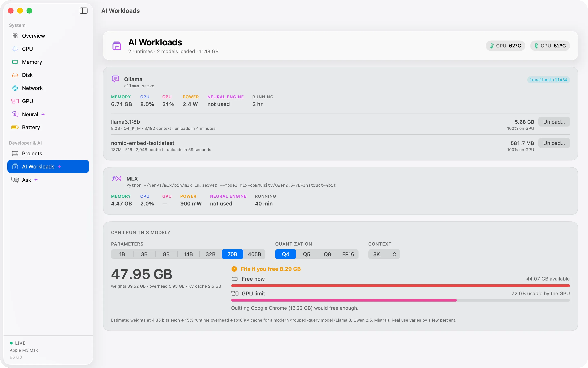Click the Memory sidebar icon
Screen dimensions: 588x368
(x=15, y=62)
